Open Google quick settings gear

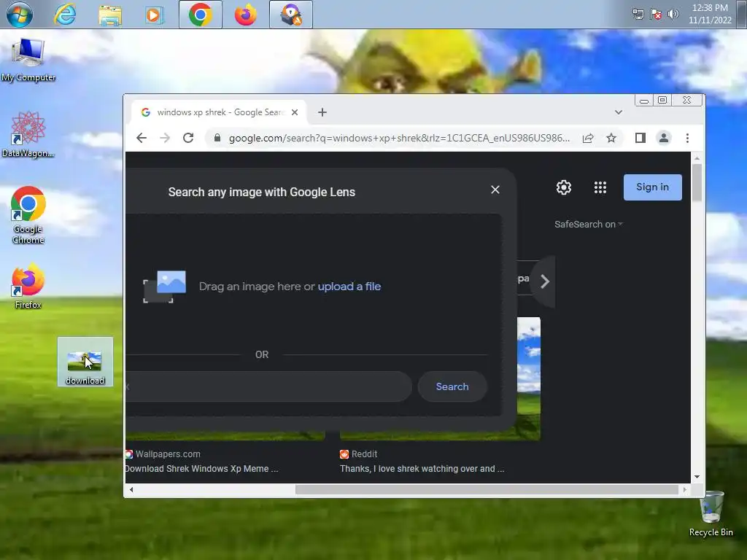click(564, 187)
